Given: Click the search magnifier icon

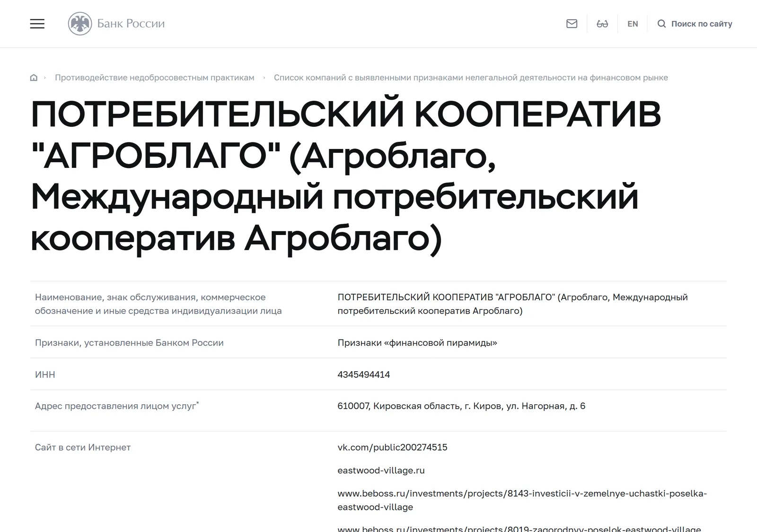Looking at the screenshot, I should pos(661,24).
